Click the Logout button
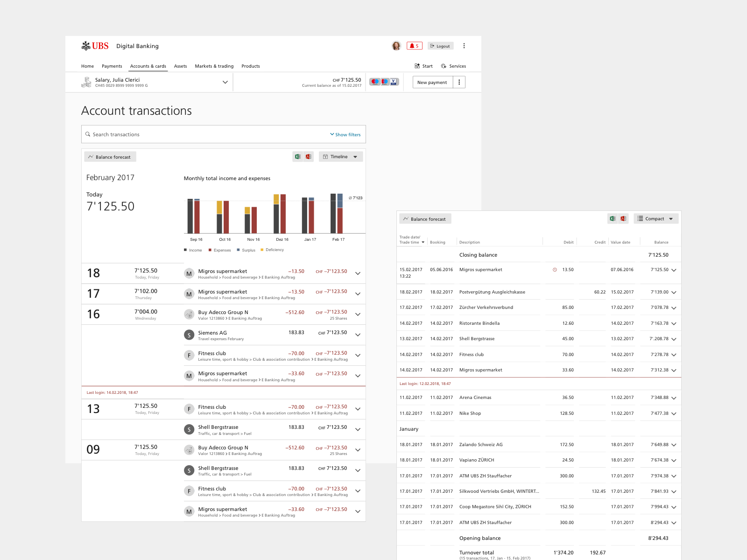 click(x=440, y=46)
